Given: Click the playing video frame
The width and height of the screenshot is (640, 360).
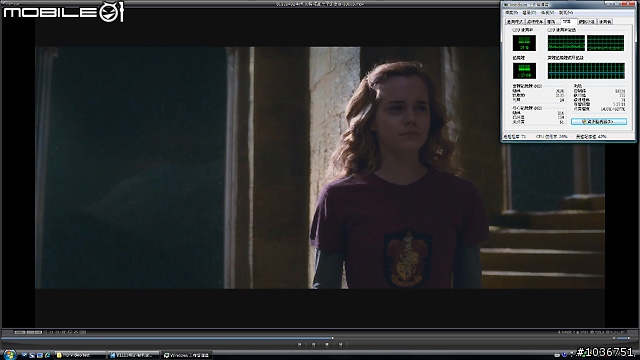Looking at the screenshot, I should tap(320, 168).
